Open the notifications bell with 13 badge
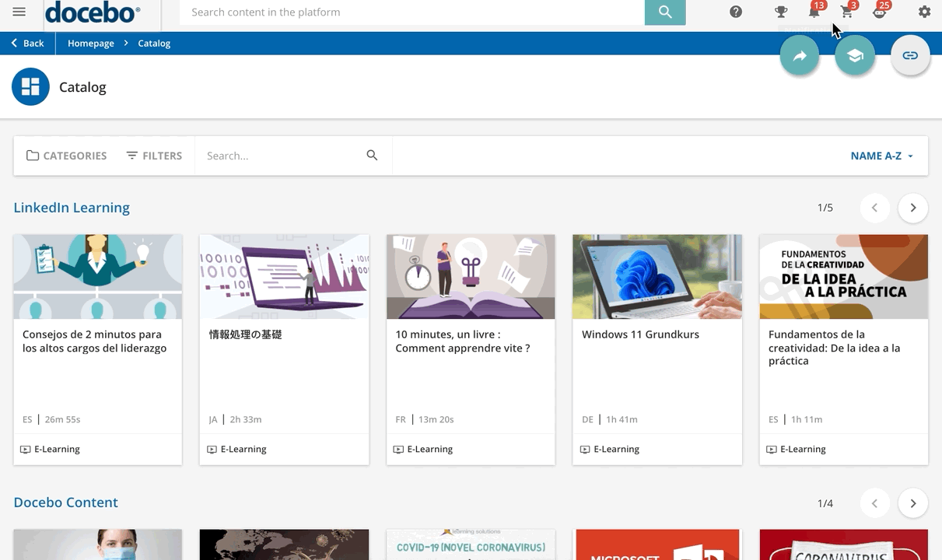 pyautogui.click(x=814, y=11)
